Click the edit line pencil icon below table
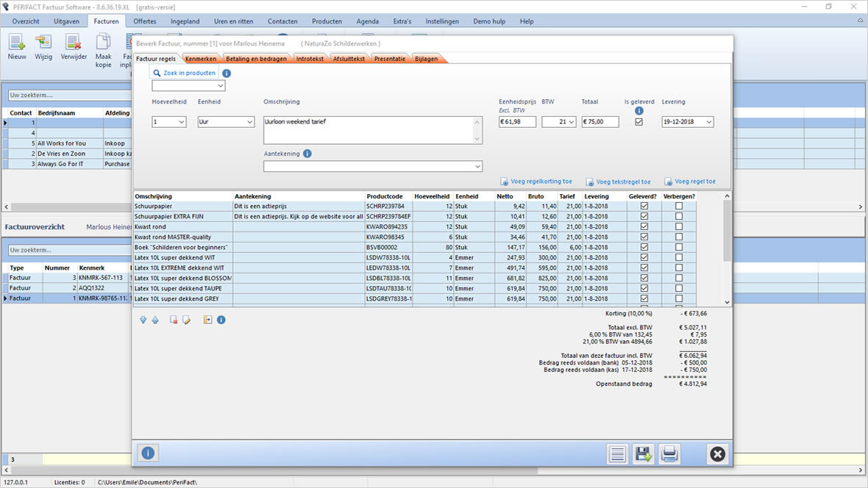Image resolution: width=868 pixels, height=488 pixels. tap(187, 320)
